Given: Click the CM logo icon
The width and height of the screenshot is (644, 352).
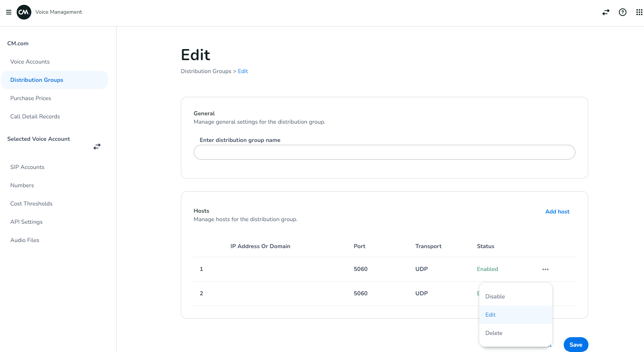Looking at the screenshot, I should click(x=24, y=12).
